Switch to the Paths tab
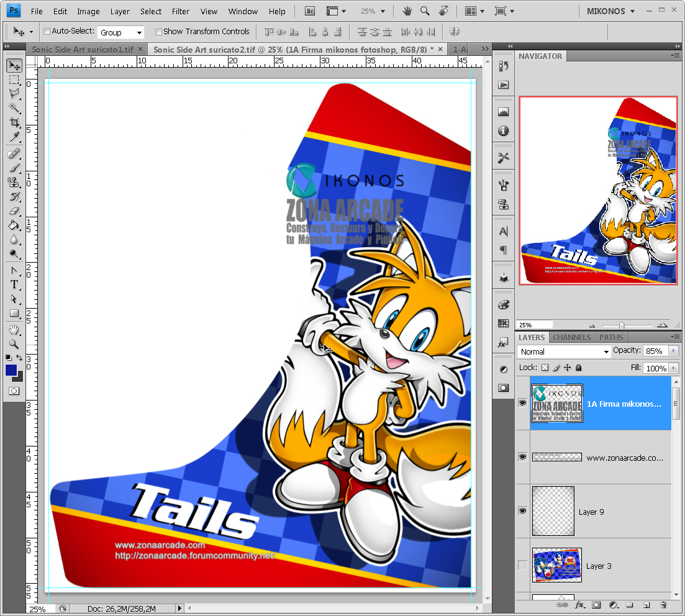 [x=610, y=337]
